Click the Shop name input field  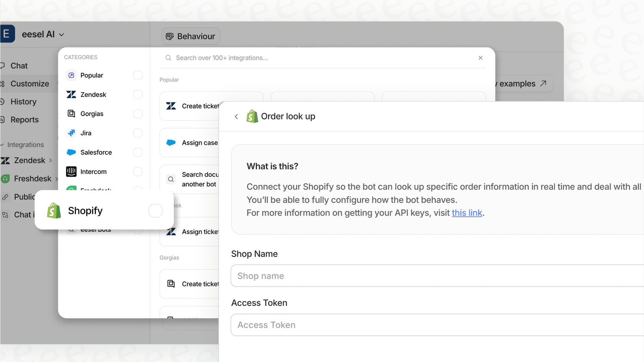click(x=345, y=276)
